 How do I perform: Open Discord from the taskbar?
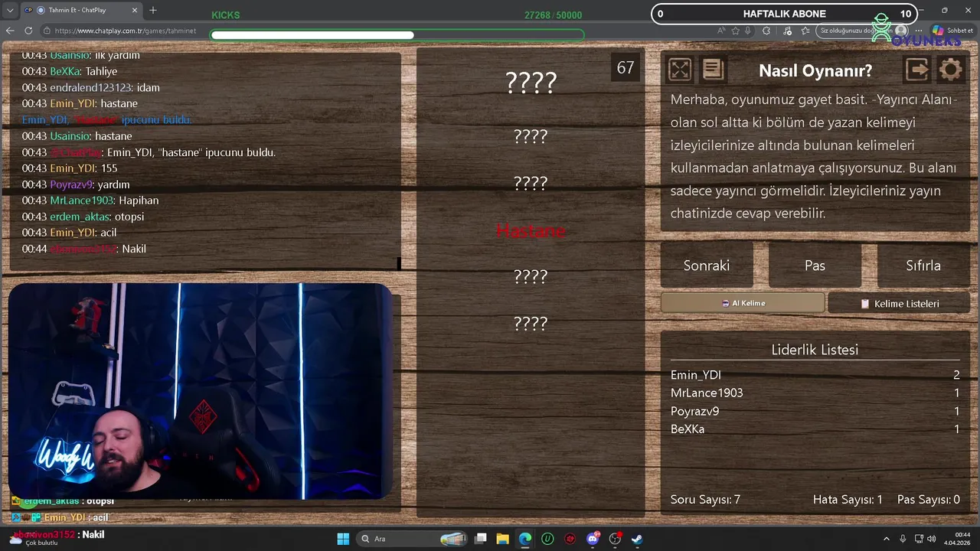coord(593,539)
